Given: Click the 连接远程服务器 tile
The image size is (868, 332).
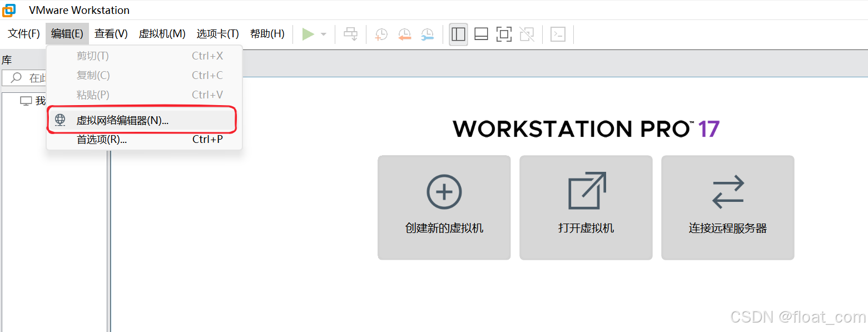Looking at the screenshot, I should pos(728,207).
